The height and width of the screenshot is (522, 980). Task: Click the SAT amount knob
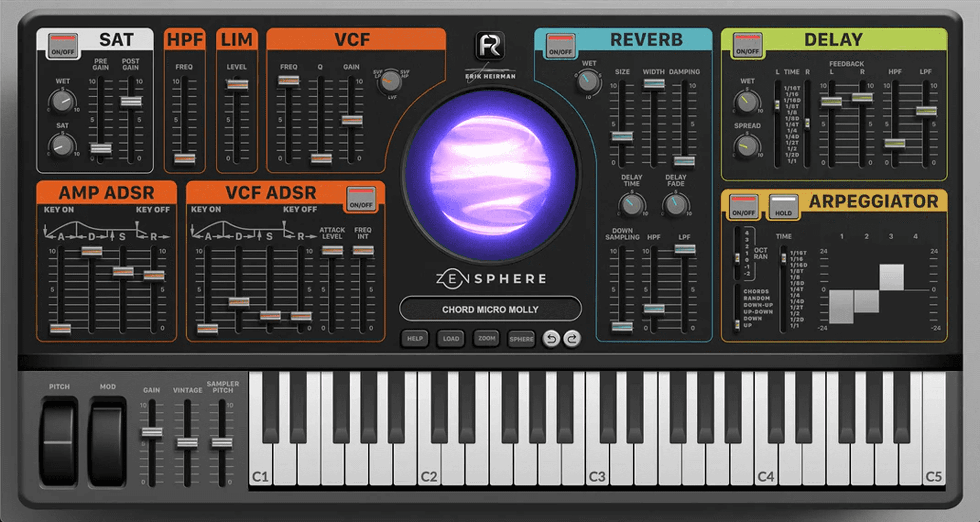62,145
